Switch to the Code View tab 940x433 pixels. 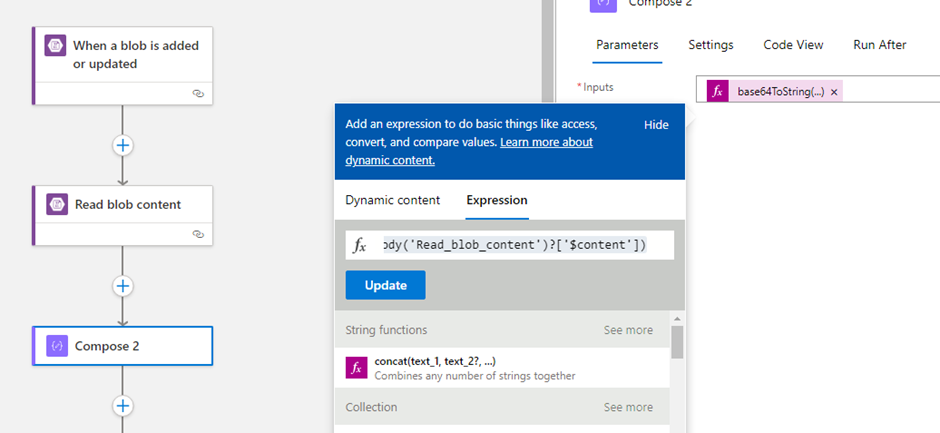click(793, 45)
